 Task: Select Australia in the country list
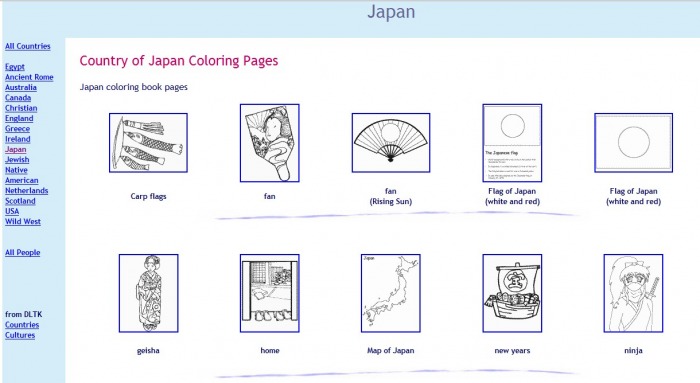21,87
